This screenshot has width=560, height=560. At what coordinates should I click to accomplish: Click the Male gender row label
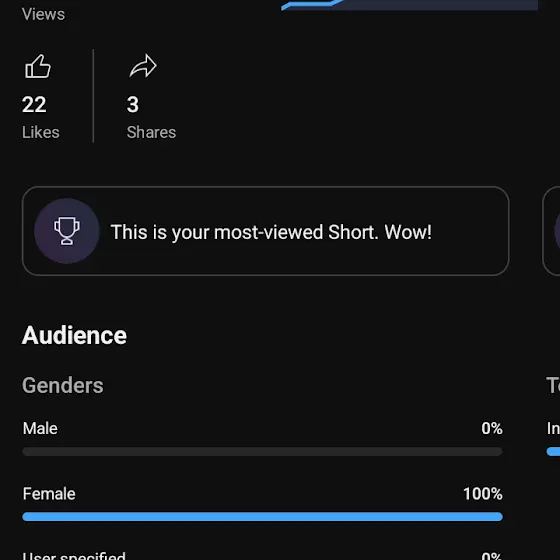click(x=40, y=429)
